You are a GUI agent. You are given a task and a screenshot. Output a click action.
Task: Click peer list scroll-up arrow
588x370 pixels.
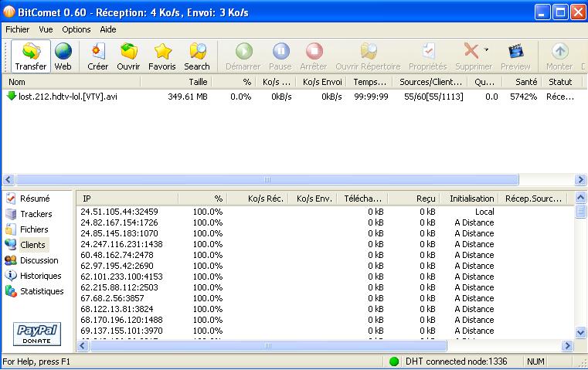tap(580, 197)
